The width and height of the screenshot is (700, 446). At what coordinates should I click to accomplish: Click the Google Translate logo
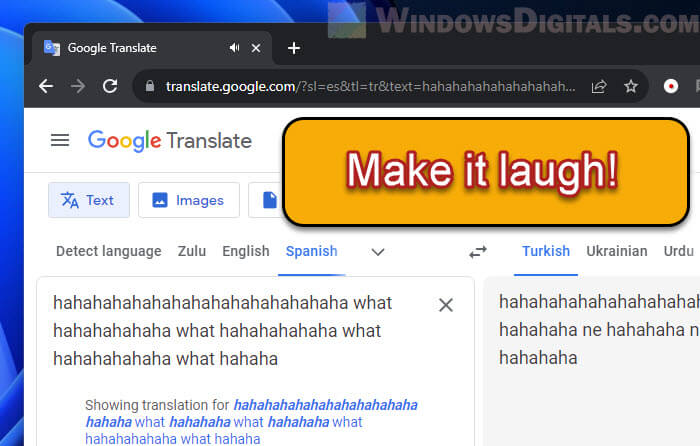pyautogui.click(x=170, y=141)
